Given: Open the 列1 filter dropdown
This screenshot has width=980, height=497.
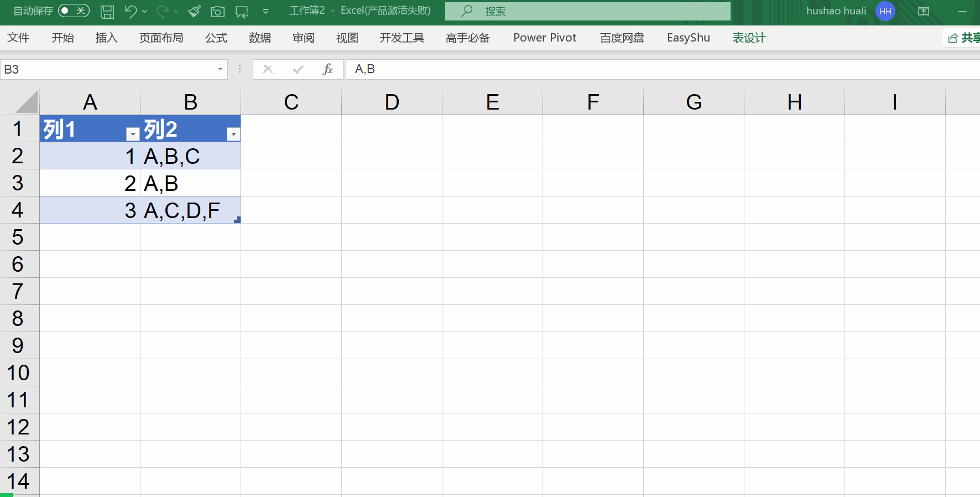Looking at the screenshot, I should [x=133, y=134].
